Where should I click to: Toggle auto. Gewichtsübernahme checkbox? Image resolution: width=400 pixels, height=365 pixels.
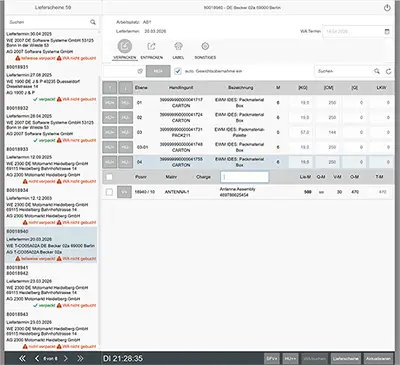[x=178, y=71]
